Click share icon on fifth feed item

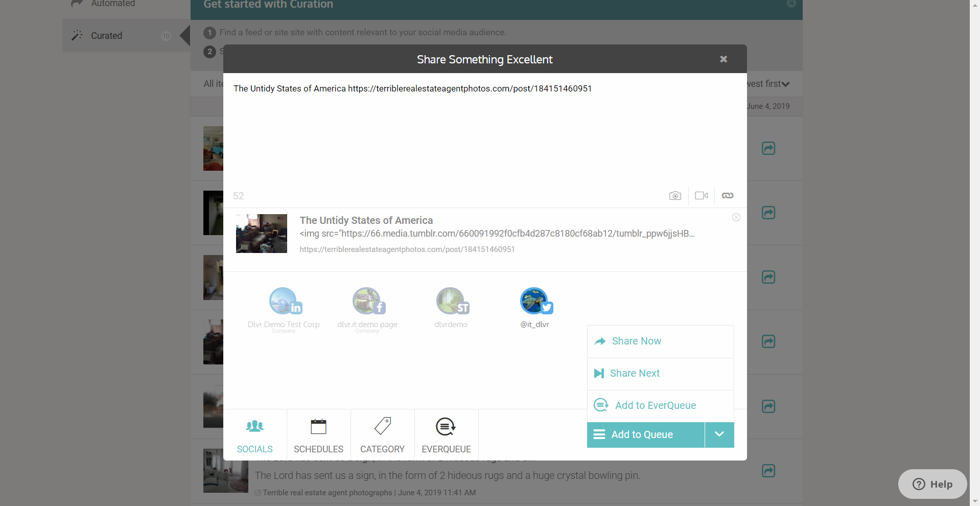click(768, 406)
